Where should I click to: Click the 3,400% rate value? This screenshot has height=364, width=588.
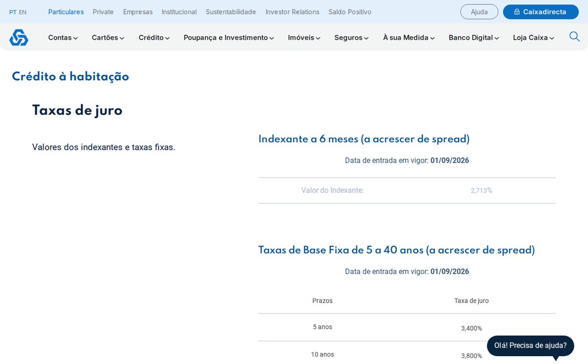coord(471,328)
